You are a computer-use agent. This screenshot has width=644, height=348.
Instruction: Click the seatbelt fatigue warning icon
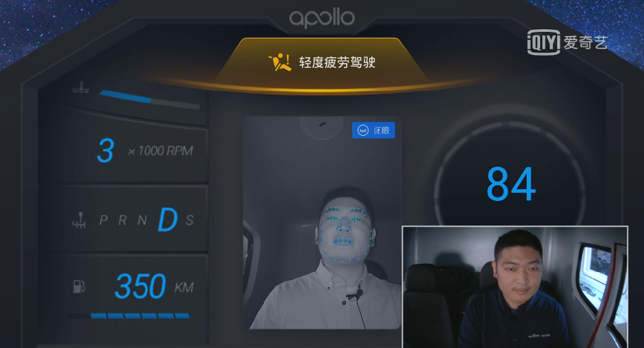click(x=280, y=62)
